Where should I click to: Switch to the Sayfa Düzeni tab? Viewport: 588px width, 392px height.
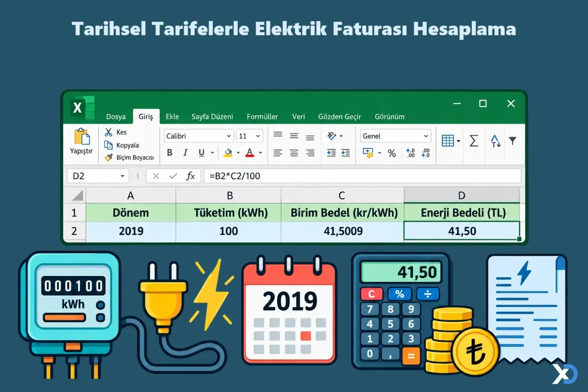(212, 116)
